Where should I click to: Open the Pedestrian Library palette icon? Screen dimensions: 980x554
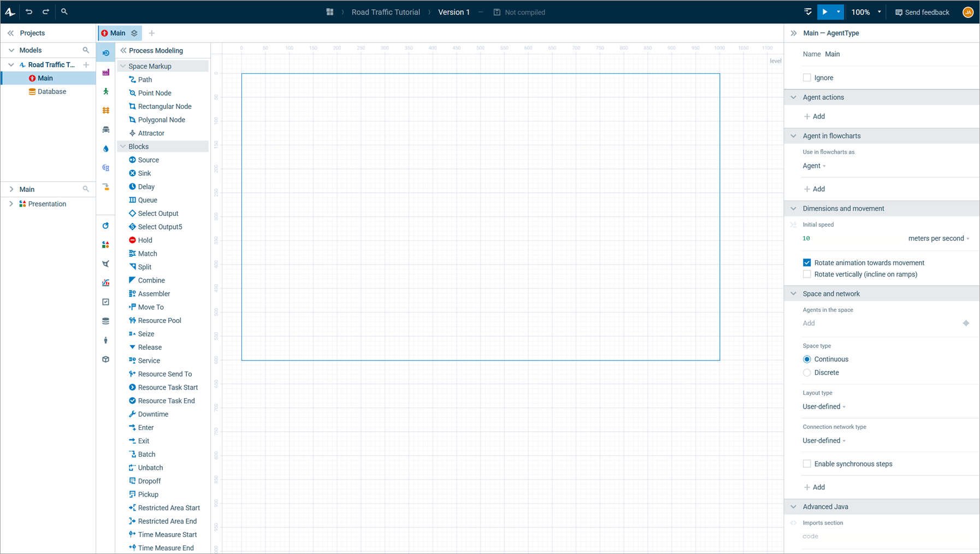tap(106, 91)
